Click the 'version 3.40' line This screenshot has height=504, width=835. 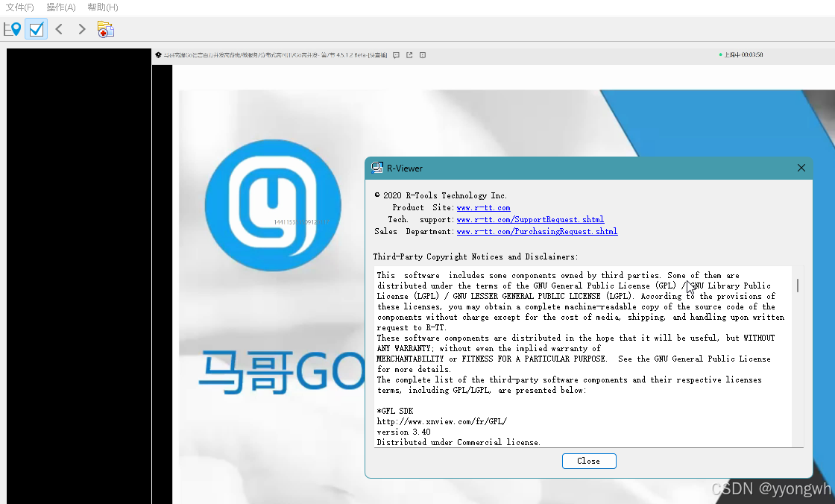403,432
